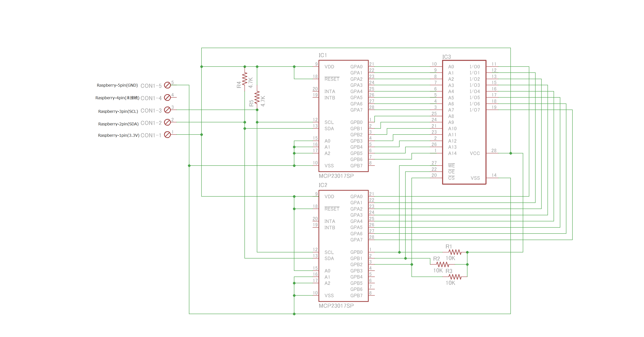Click the IC3 component label
This screenshot has height=337, width=644.
click(447, 57)
